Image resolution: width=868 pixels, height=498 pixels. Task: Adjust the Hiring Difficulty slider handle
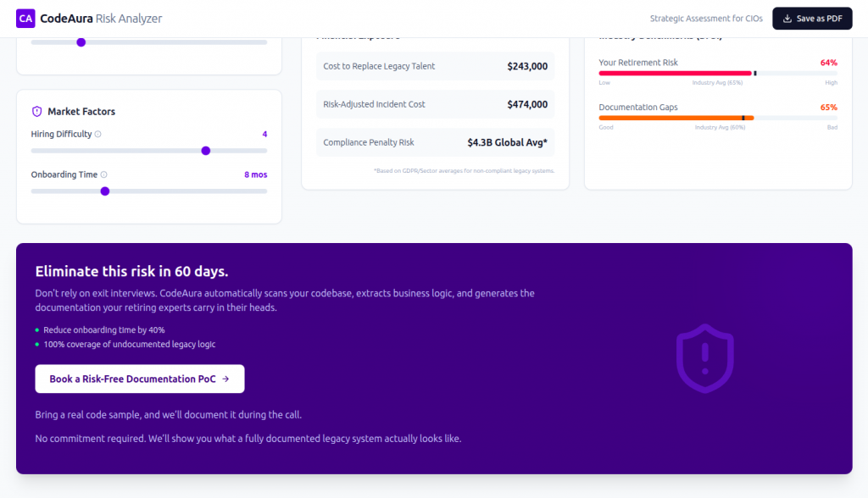[205, 151]
